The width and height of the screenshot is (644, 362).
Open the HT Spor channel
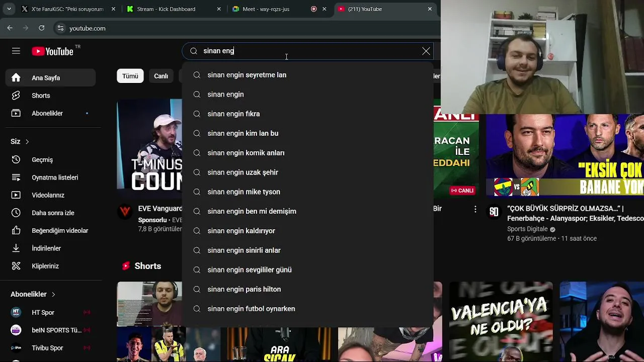(50, 312)
